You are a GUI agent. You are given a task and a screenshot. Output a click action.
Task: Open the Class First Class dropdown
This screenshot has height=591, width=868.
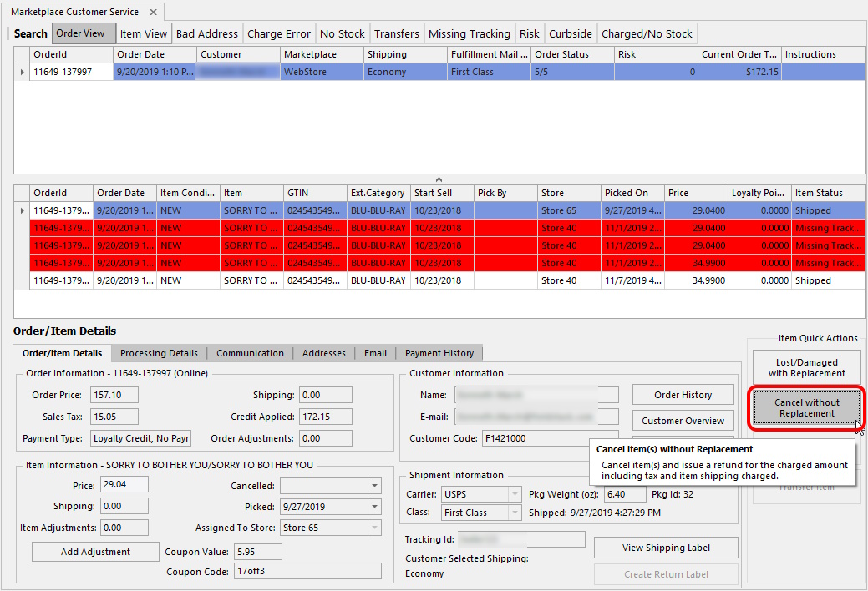point(515,513)
